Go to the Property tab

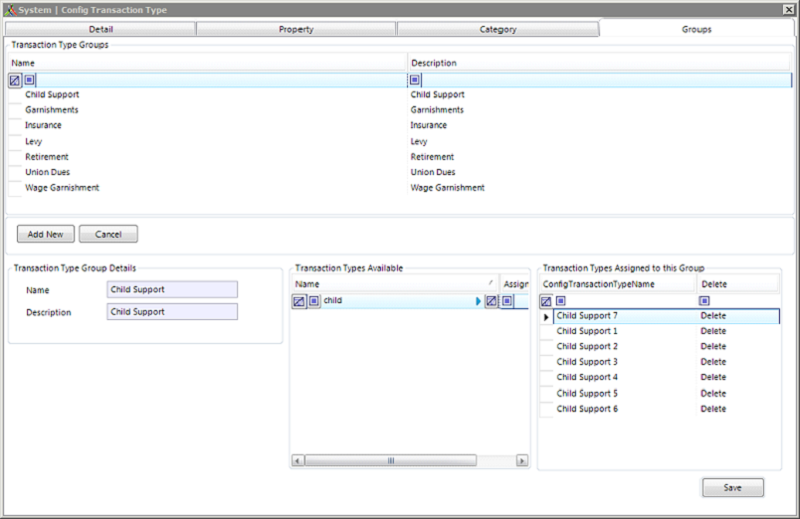coord(295,29)
